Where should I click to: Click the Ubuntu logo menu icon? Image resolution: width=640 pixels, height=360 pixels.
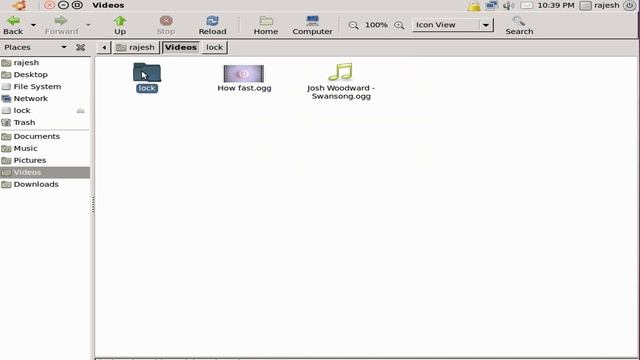(18, 5)
